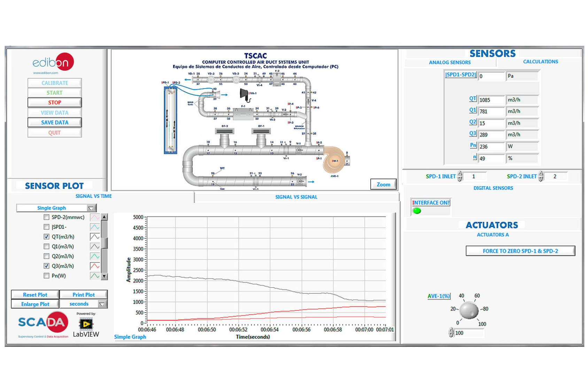Click the STOP button
Viewport: 588px width, 392px height.
click(x=55, y=102)
